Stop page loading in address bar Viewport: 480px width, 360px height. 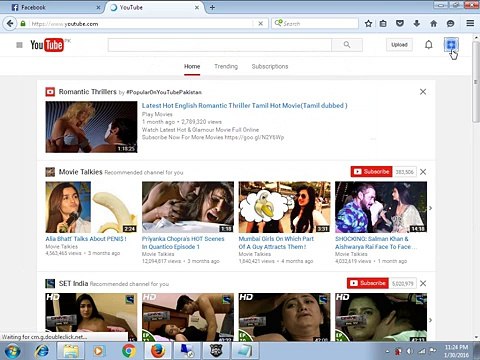point(261,24)
